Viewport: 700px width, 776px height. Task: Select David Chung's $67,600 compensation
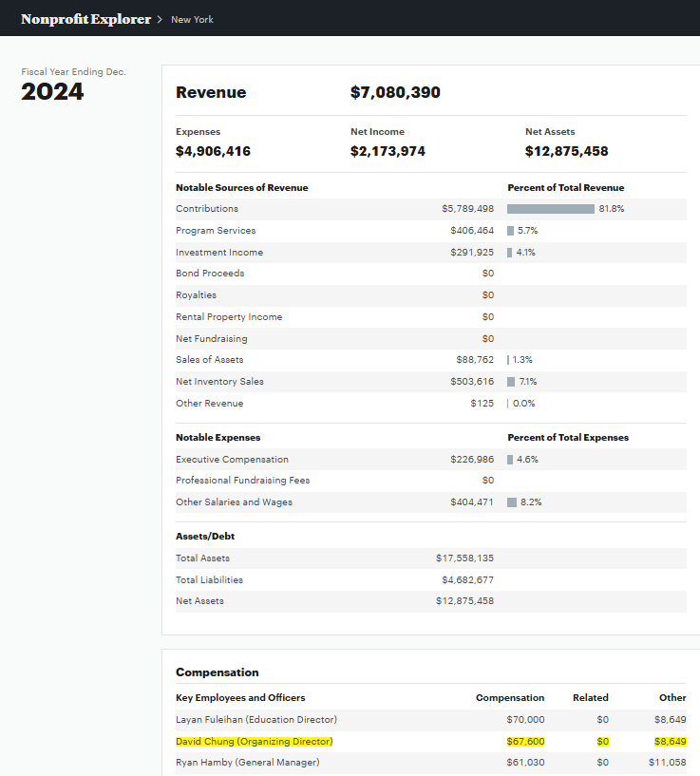[525, 742]
